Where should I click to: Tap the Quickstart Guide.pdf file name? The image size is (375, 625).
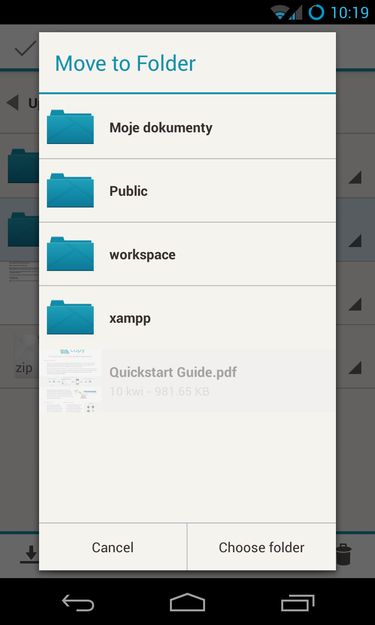173,372
